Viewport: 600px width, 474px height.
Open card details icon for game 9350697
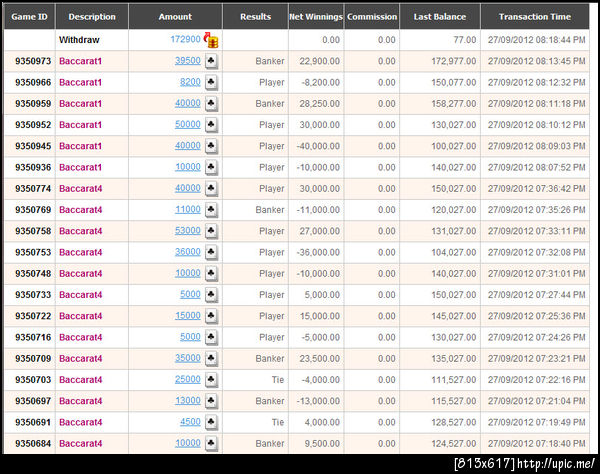[x=212, y=401]
